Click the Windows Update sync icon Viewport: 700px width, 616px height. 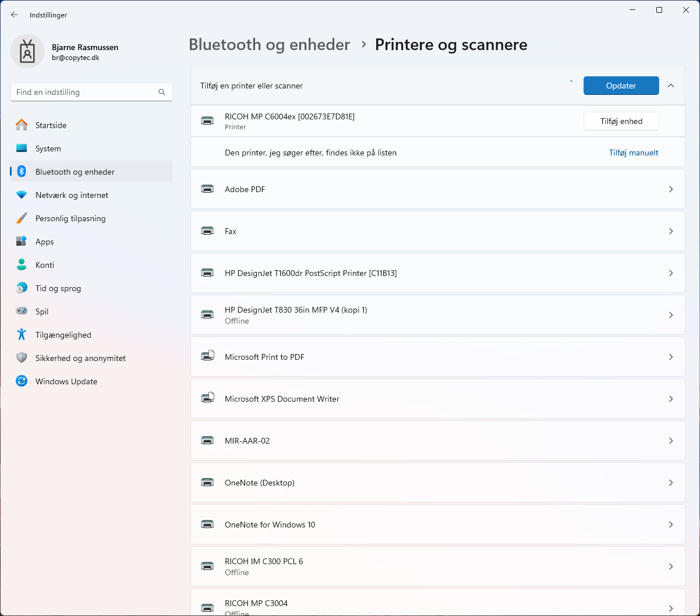click(22, 381)
